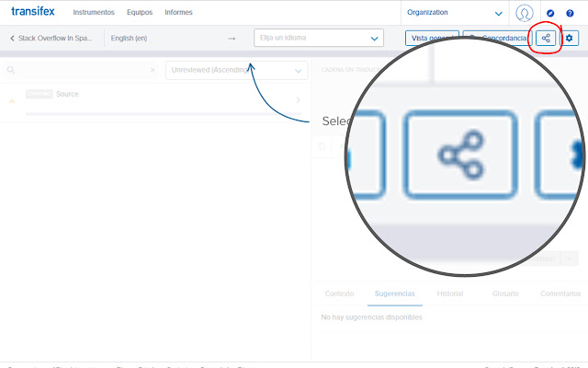Switch to the Contexto tab
Screen dimensions: 588x368
tap(339, 293)
